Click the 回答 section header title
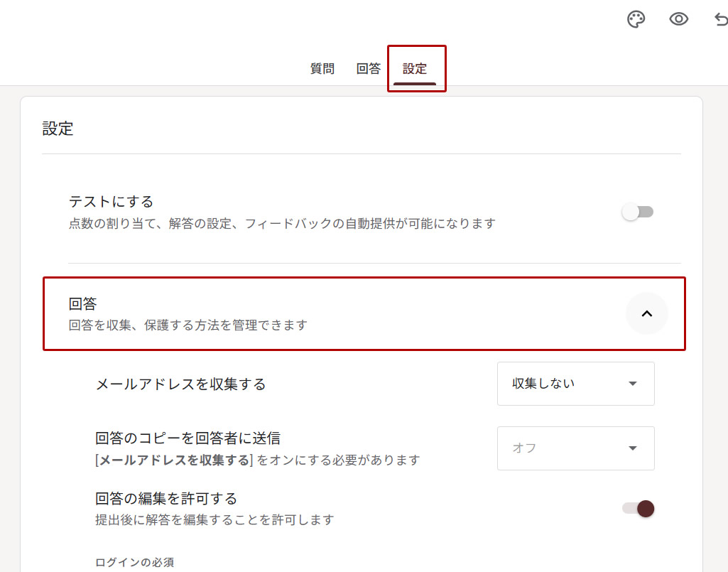The height and width of the screenshot is (572, 728). click(x=82, y=304)
